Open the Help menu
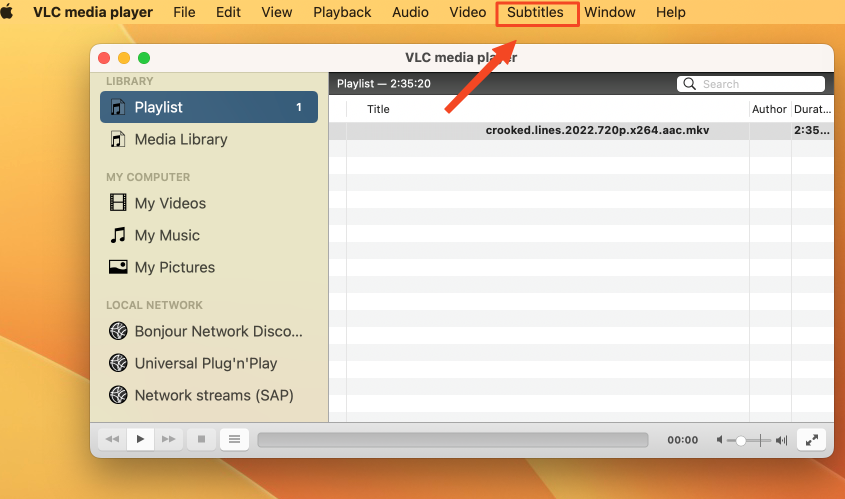Screen dimensions: 845x499 click(670, 12)
